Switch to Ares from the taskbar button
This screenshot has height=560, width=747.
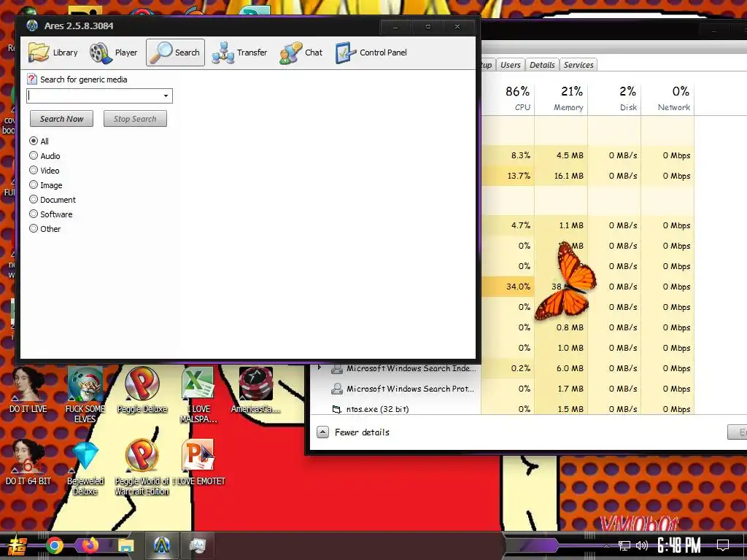tap(161, 545)
